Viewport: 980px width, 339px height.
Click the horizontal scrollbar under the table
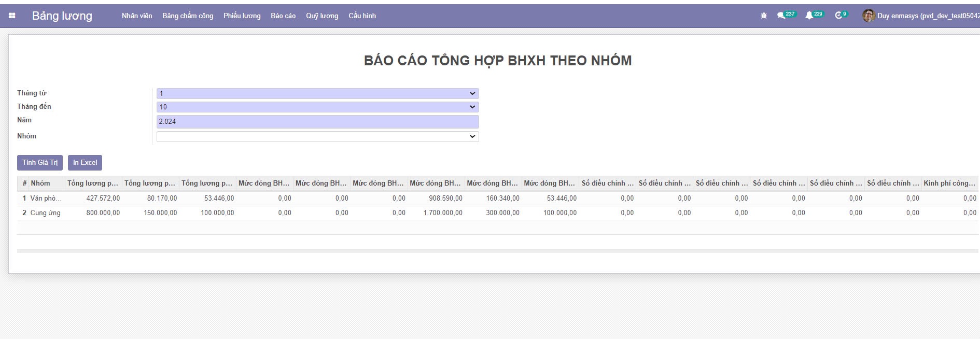click(x=497, y=251)
